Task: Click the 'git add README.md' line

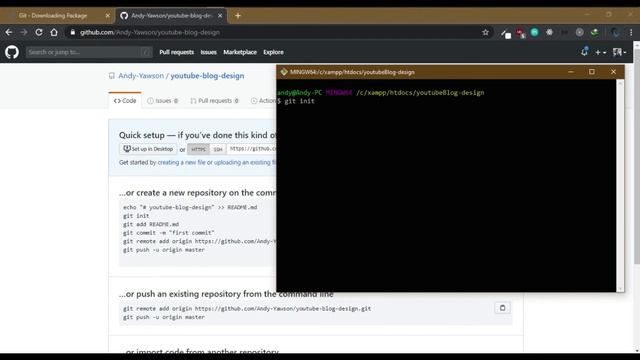Action: (x=151, y=224)
